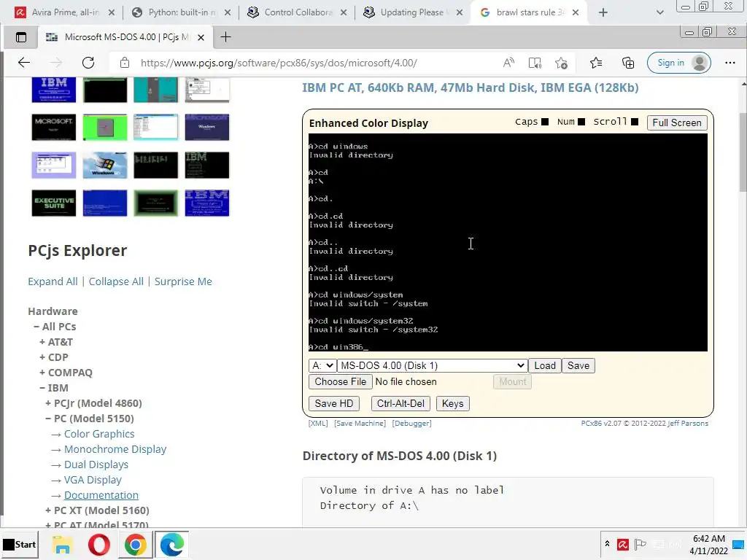
Task: Click the Edge tab actions menu icon
Action: pyautogui.click(x=21, y=37)
